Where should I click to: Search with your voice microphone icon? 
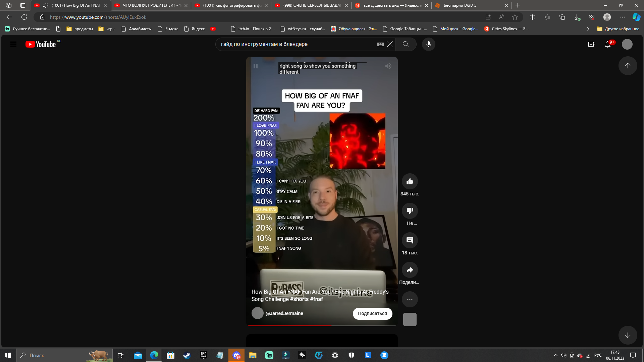(428, 44)
